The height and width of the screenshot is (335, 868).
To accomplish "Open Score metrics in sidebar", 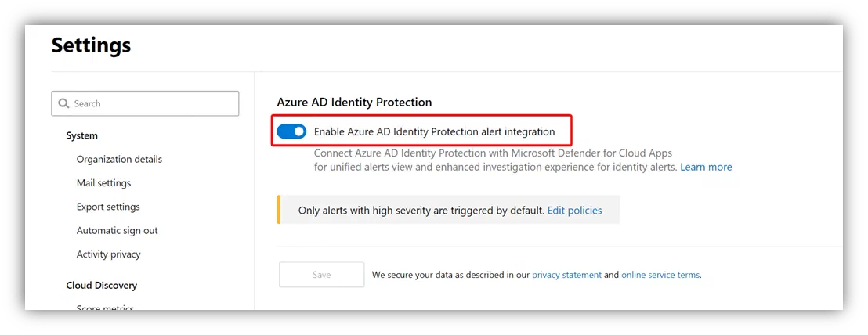I will [105, 308].
